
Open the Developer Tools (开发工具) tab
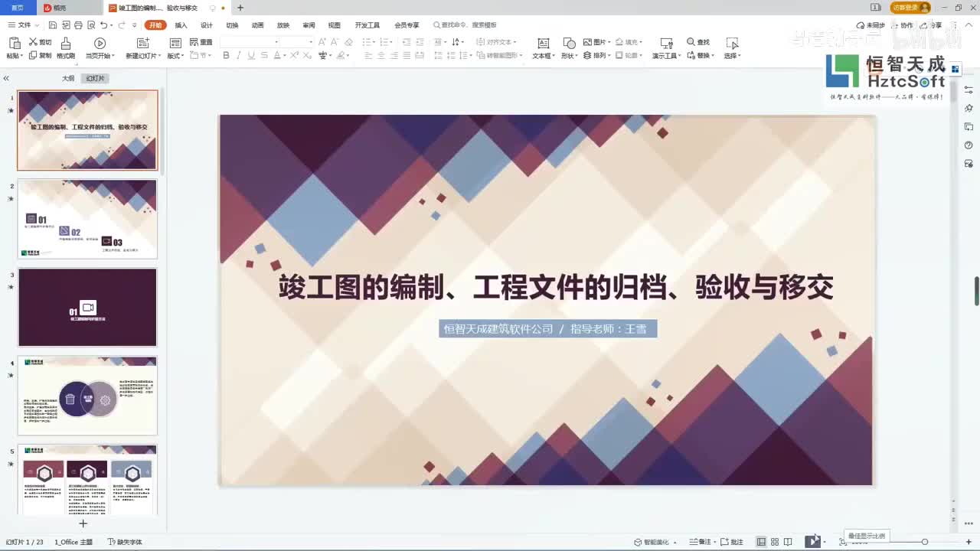coord(367,25)
